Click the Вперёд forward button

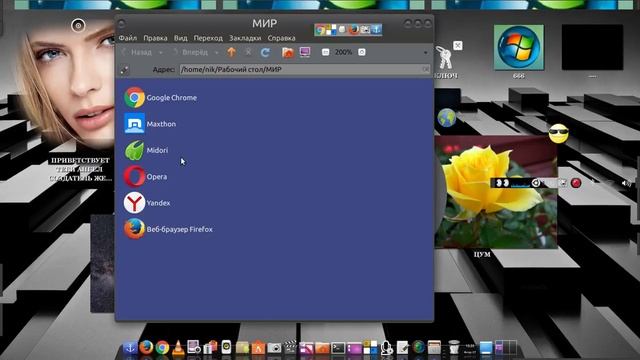tap(190, 52)
